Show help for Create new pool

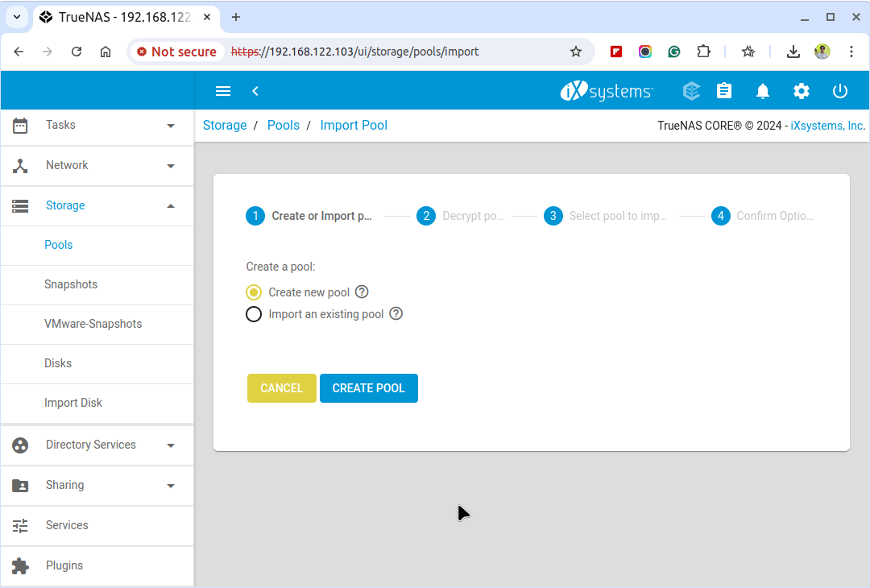[x=362, y=292]
